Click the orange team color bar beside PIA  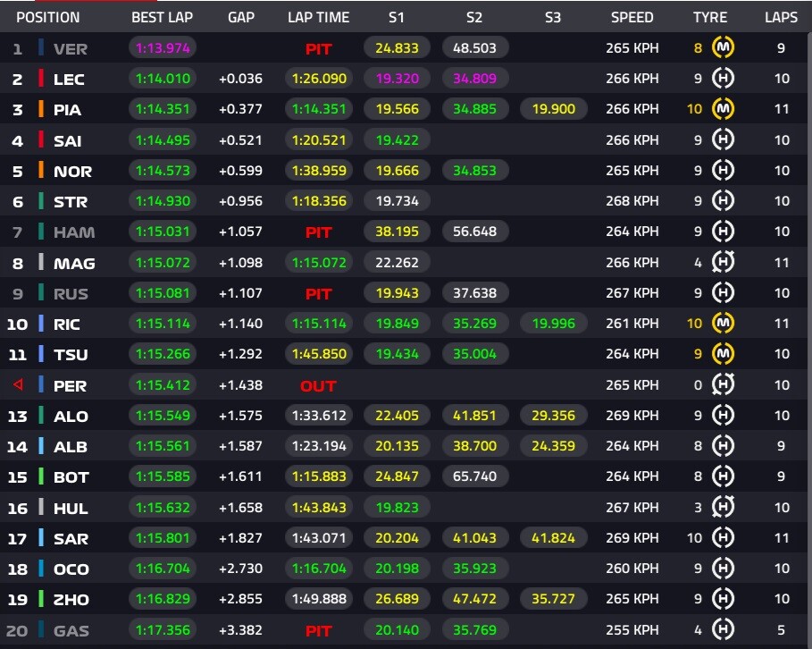[41, 109]
